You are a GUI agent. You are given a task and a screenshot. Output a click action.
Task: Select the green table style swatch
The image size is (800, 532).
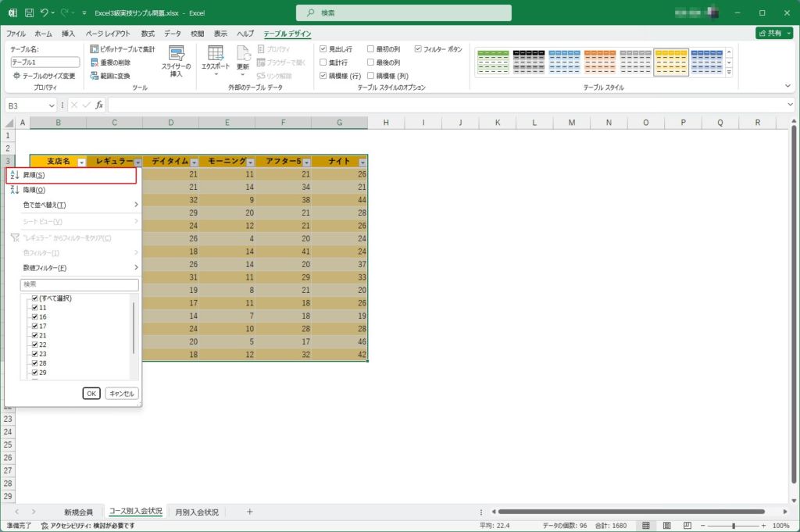(493, 62)
